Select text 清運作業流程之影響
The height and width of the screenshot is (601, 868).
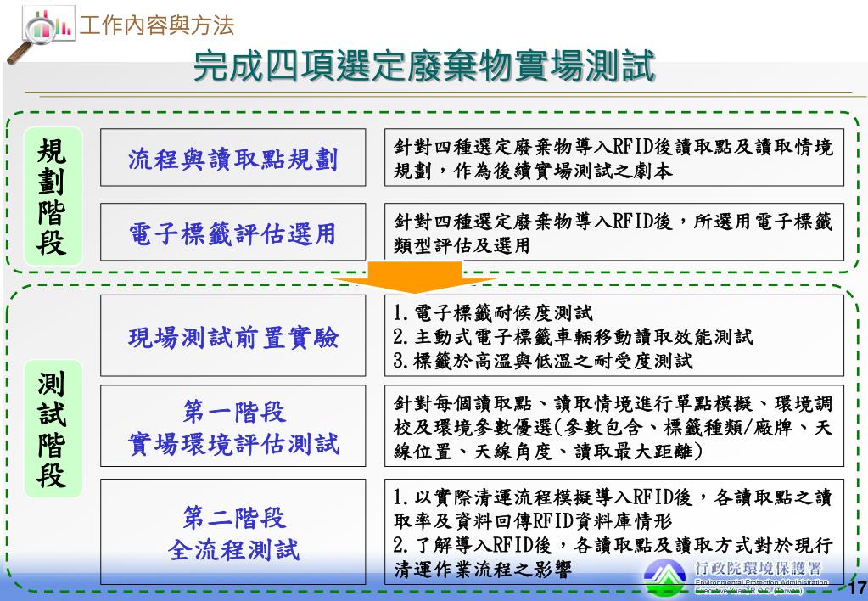point(482,570)
